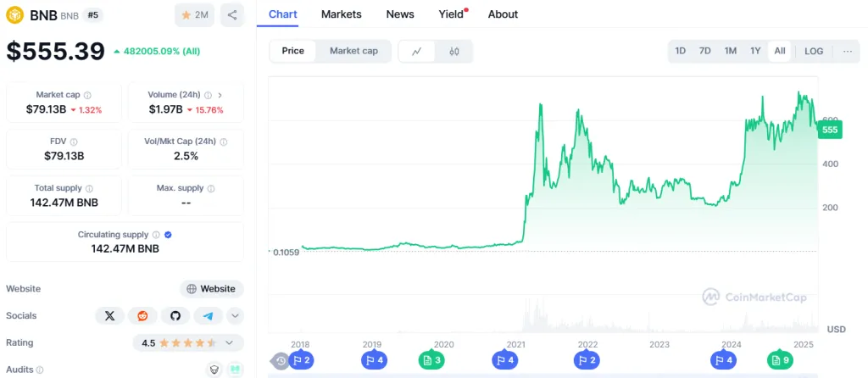Screen dimensions: 868x378
Task: Add BNB to watchlist with star button
Action: (x=194, y=14)
